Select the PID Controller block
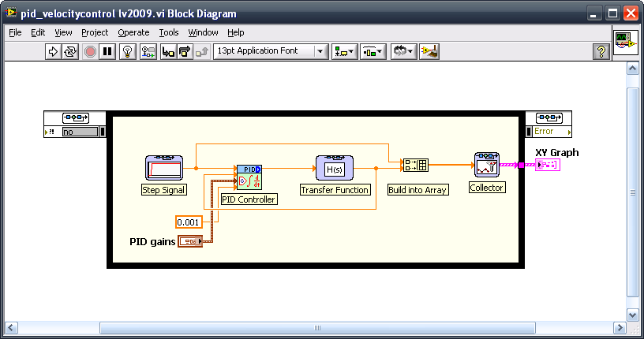The image size is (644, 339). coord(249,178)
